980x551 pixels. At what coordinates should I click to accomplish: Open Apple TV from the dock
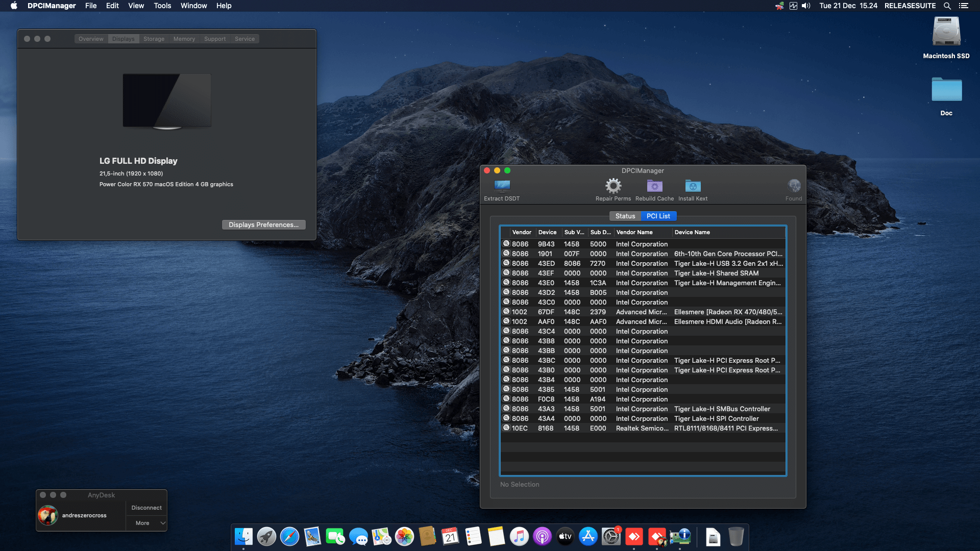pyautogui.click(x=565, y=537)
